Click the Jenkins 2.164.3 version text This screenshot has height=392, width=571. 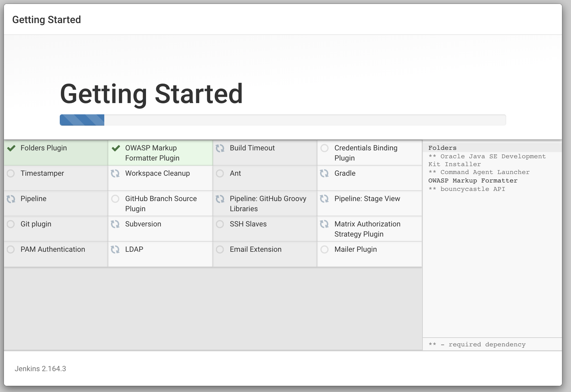point(40,369)
